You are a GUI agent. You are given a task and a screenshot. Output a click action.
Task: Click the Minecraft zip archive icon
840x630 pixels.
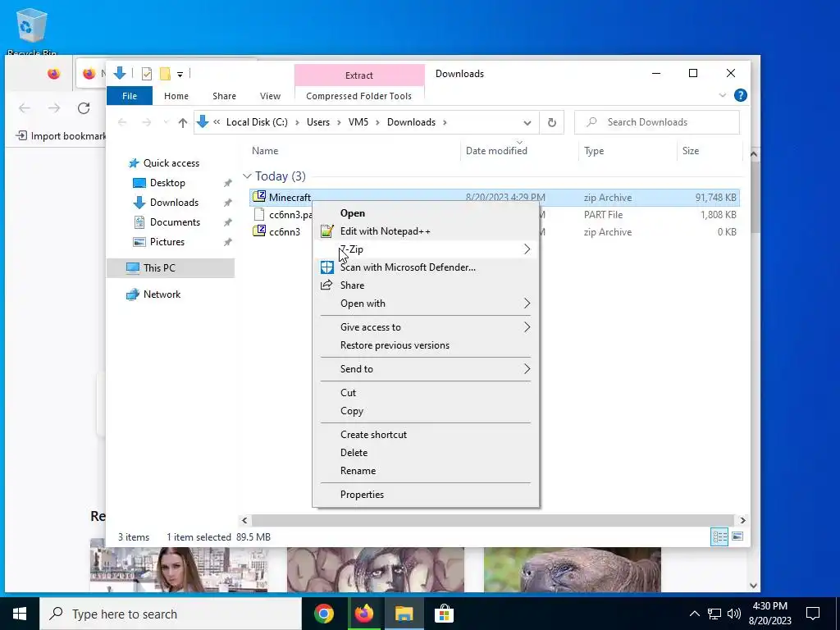(x=259, y=197)
